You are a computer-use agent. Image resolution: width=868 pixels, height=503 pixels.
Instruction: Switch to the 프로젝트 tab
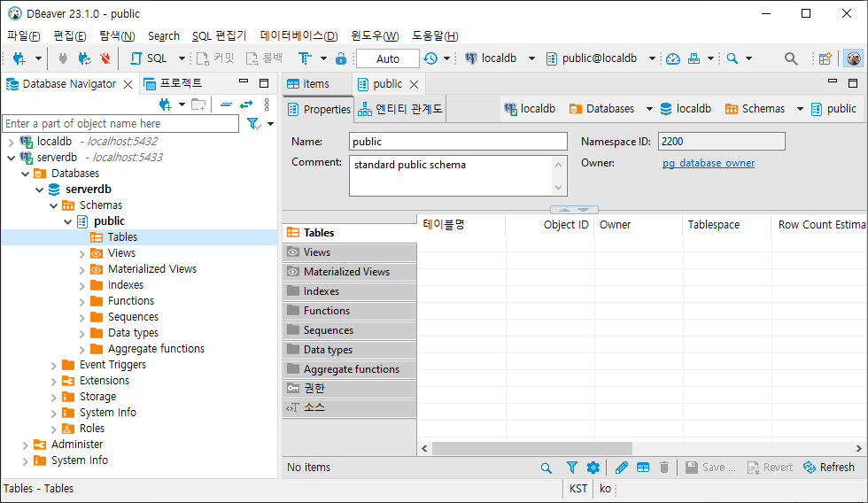pyautogui.click(x=174, y=83)
